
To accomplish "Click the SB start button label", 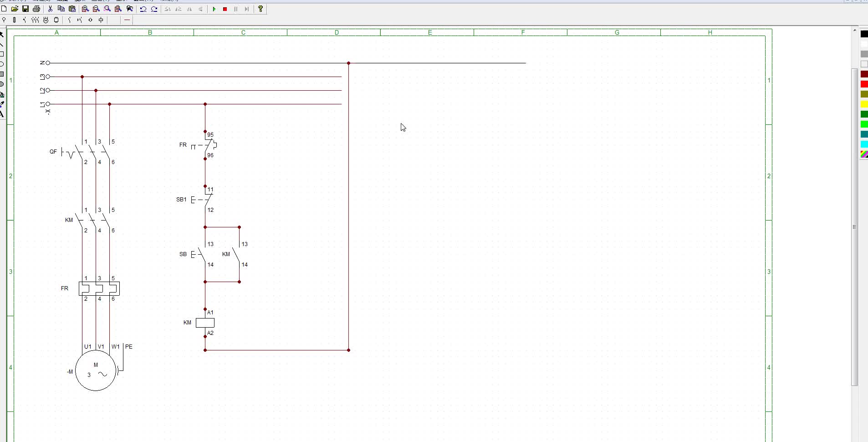I will click(x=183, y=254).
